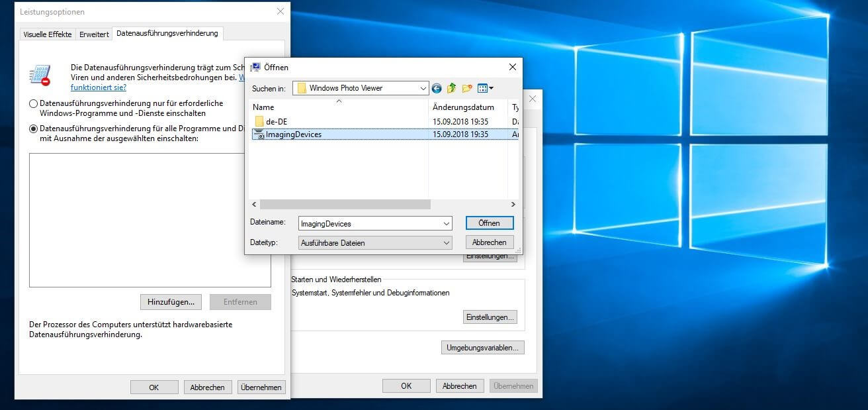Image resolution: width=868 pixels, height=410 pixels.
Task: Close the Öffnen dialog
Action: pos(512,67)
